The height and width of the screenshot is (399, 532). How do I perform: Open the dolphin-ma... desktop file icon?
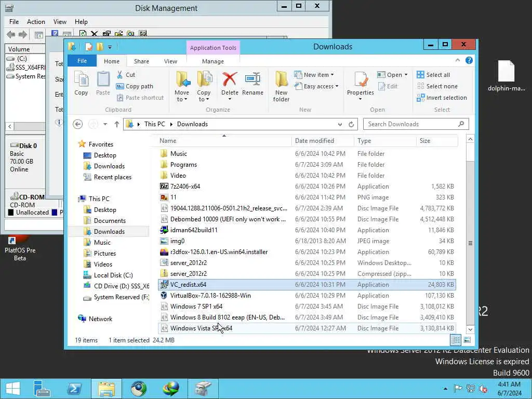click(506, 76)
